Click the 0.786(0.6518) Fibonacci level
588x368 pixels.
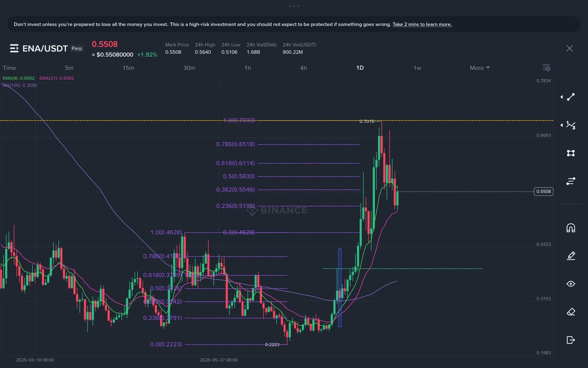click(x=235, y=144)
